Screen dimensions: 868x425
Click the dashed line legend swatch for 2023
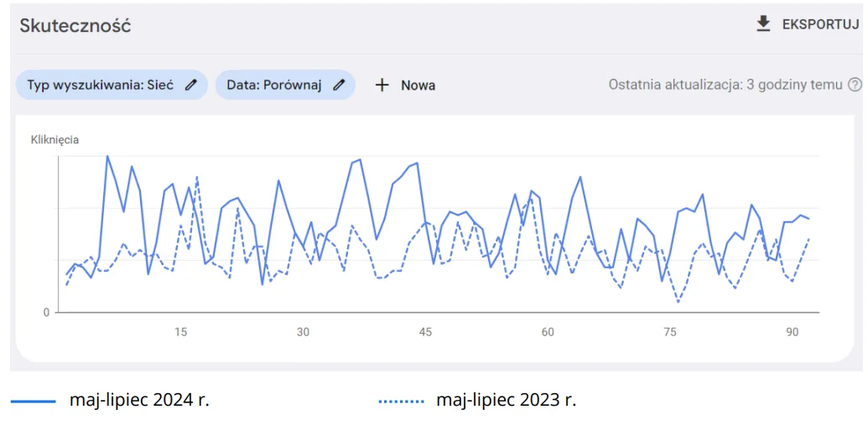[x=401, y=402]
